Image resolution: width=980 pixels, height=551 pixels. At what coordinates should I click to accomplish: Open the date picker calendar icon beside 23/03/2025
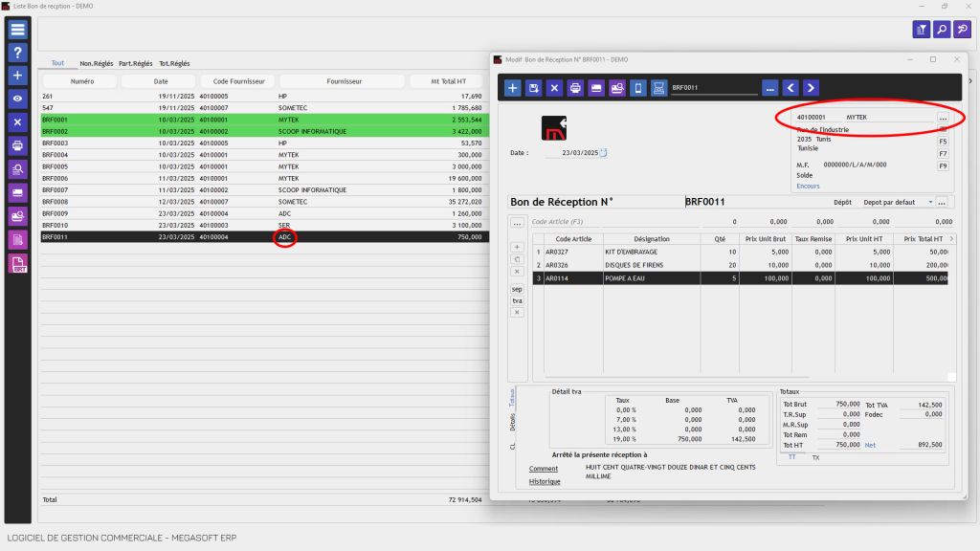tap(603, 152)
